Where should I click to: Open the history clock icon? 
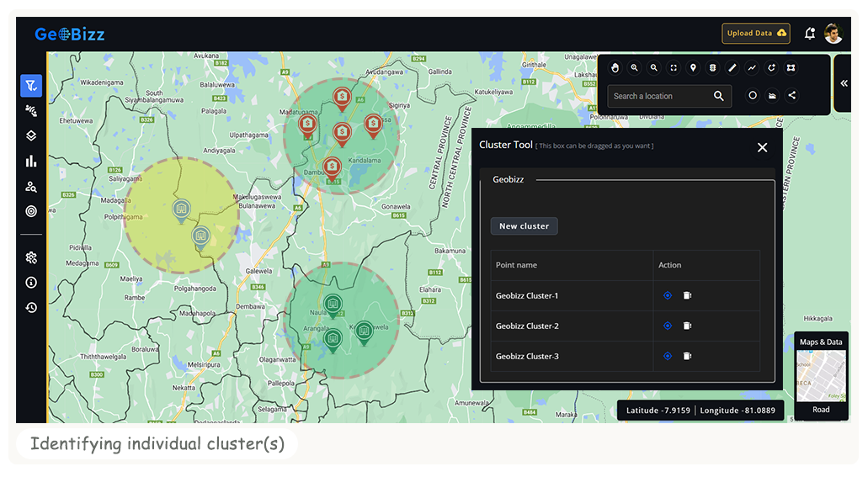pos(31,307)
